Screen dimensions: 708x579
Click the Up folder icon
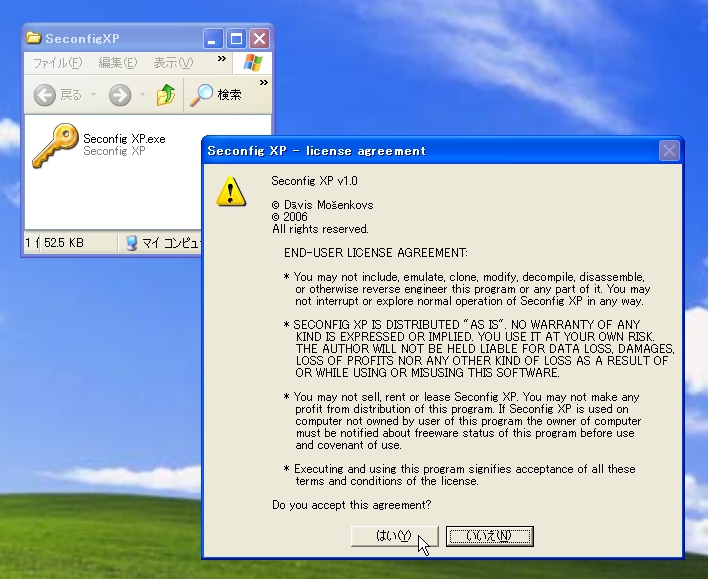[x=166, y=95]
